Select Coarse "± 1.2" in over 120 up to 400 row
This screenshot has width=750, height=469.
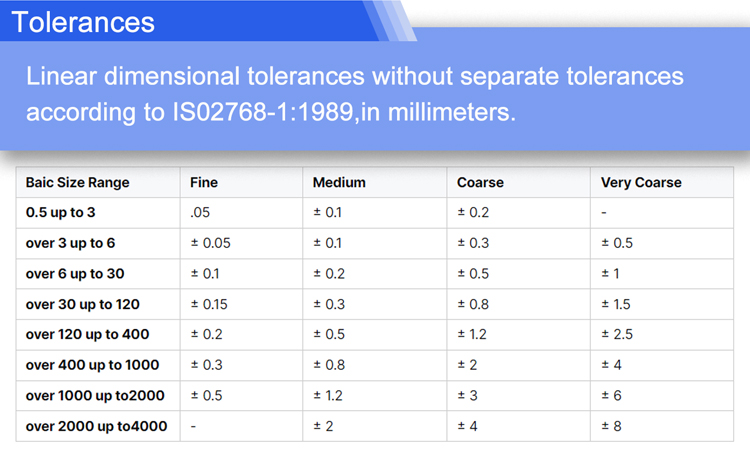tap(472, 335)
